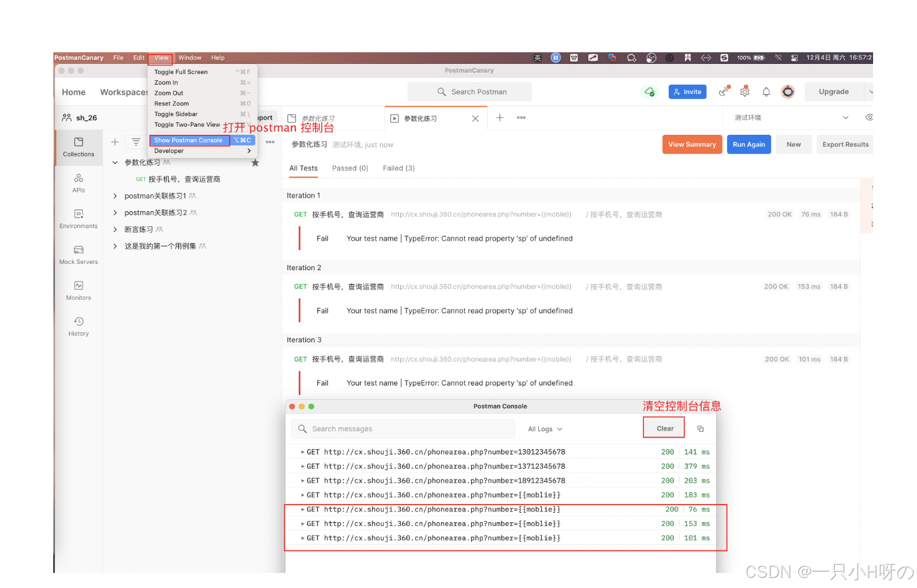Click the View Summary button

[692, 144]
